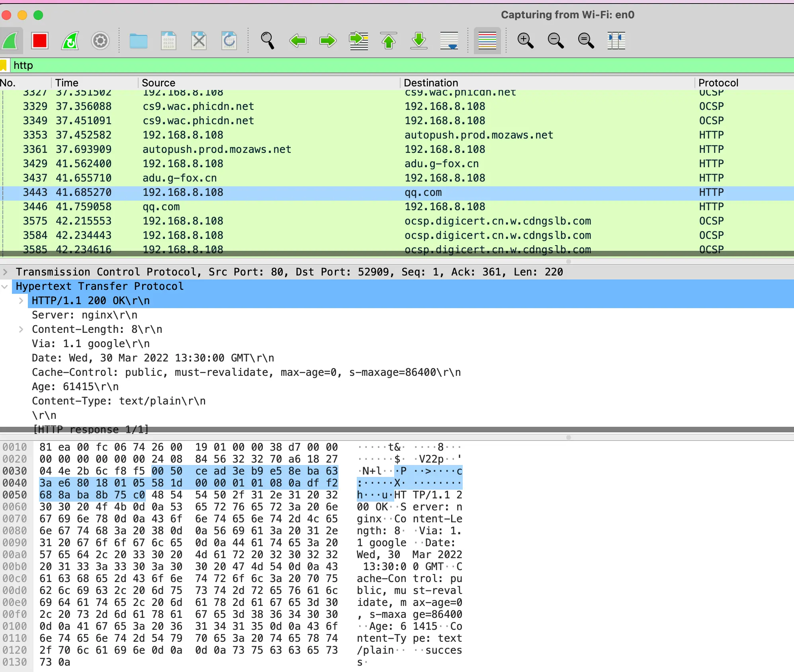Collapse the Hypertext Transfer Protocol tree
Viewport: 794px width, 672px height.
click(x=5, y=286)
